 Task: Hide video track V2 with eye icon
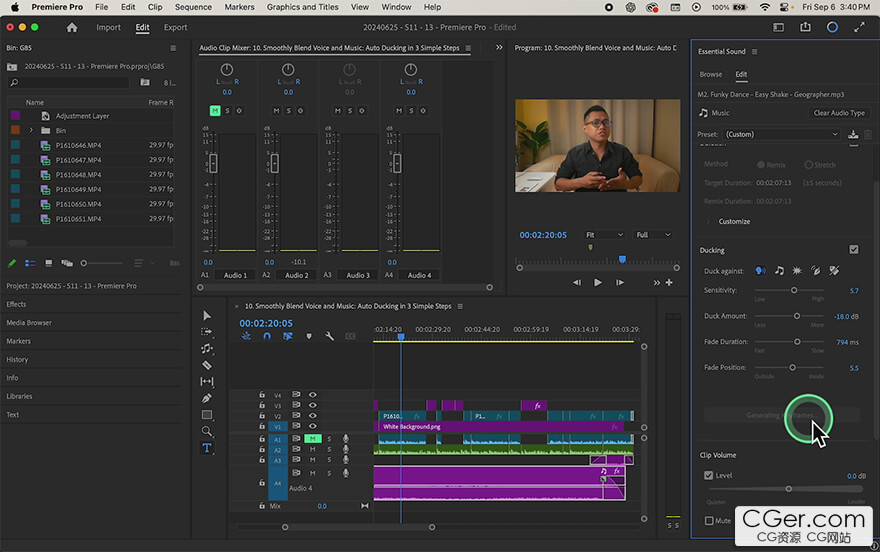[x=312, y=416]
